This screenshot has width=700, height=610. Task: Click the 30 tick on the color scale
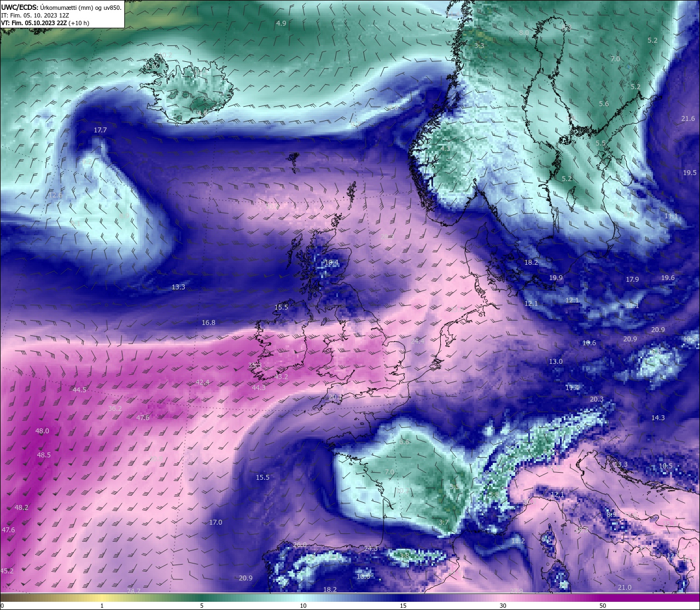(503, 606)
